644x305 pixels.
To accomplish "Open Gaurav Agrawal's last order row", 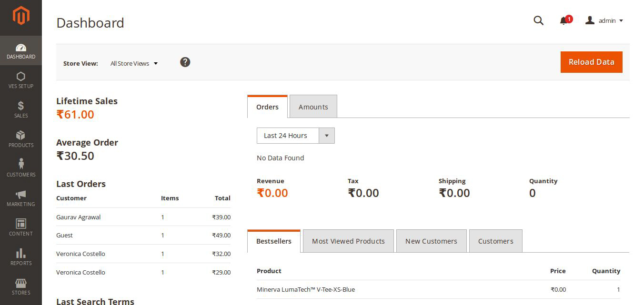I will tap(143, 217).
